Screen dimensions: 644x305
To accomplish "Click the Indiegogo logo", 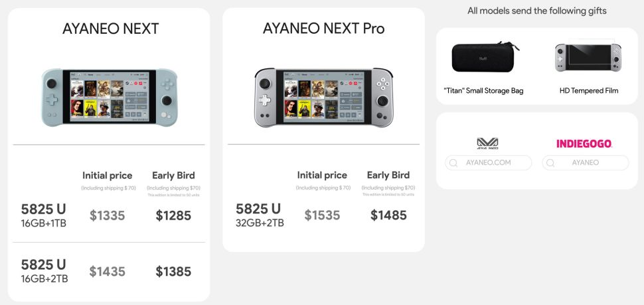I will click(x=584, y=143).
